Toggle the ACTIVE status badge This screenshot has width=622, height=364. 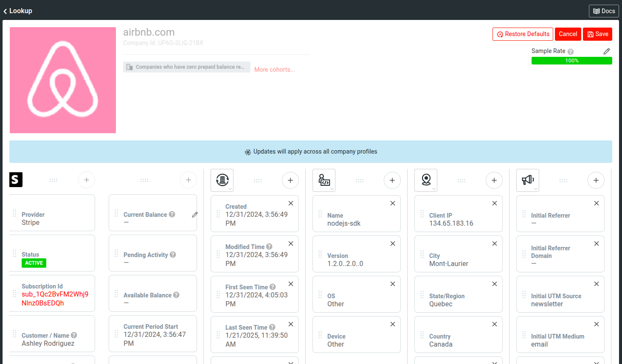click(34, 263)
